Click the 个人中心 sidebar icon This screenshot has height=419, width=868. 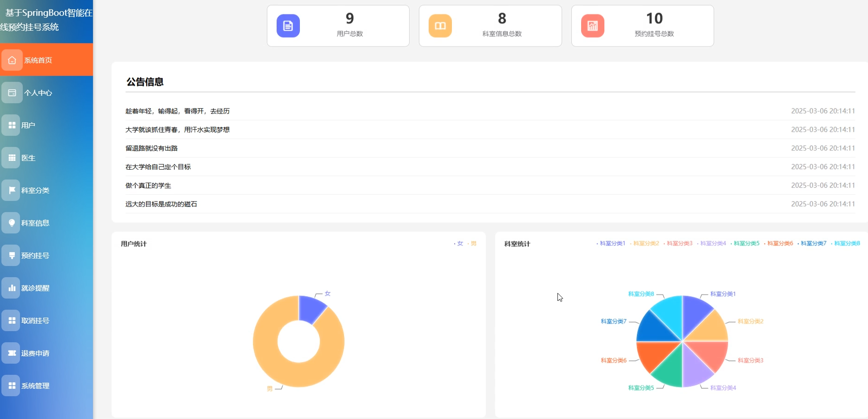pyautogui.click(x=12, y=93)
